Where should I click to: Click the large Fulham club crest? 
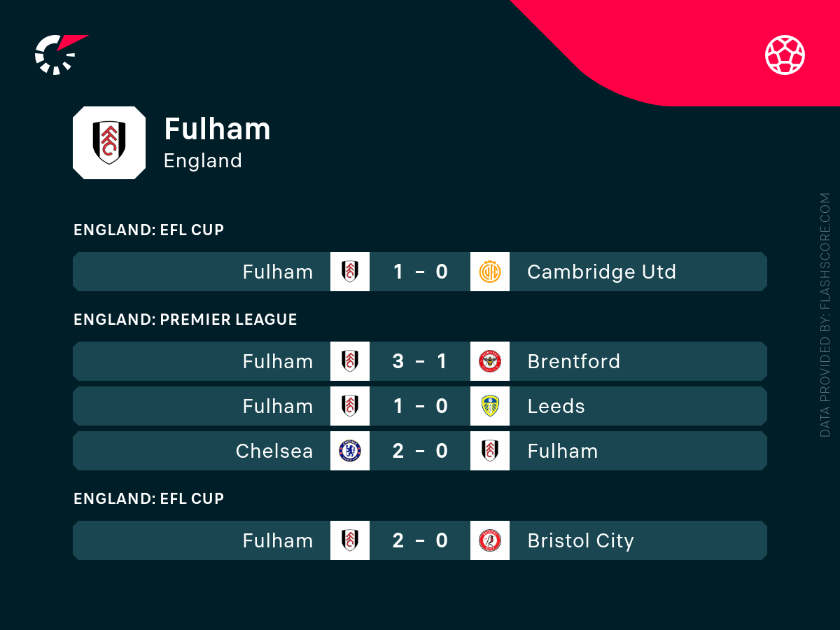pos(109,143)
